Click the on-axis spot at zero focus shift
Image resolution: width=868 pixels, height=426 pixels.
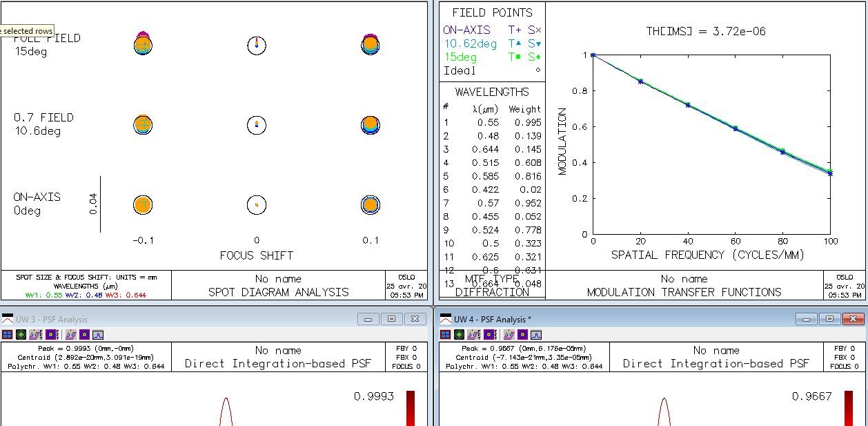point(257,204)
